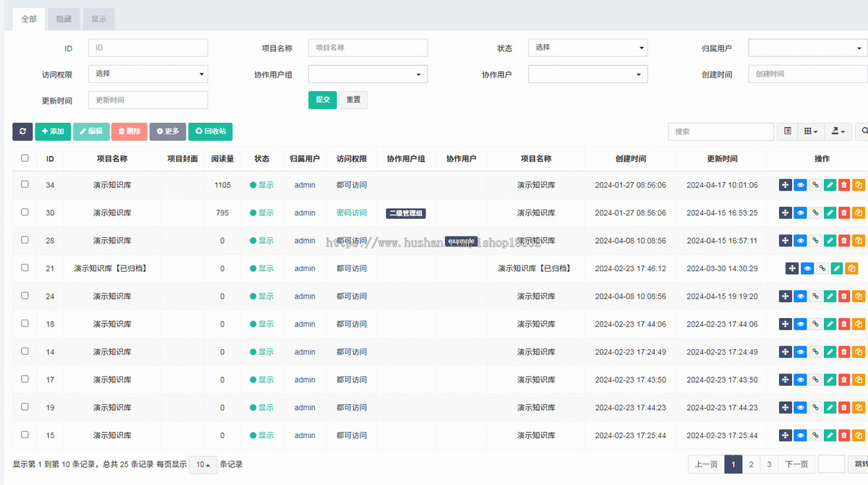The image size is (868, 485).
Task: Click the detail view toggle icon
Action: 788,131
